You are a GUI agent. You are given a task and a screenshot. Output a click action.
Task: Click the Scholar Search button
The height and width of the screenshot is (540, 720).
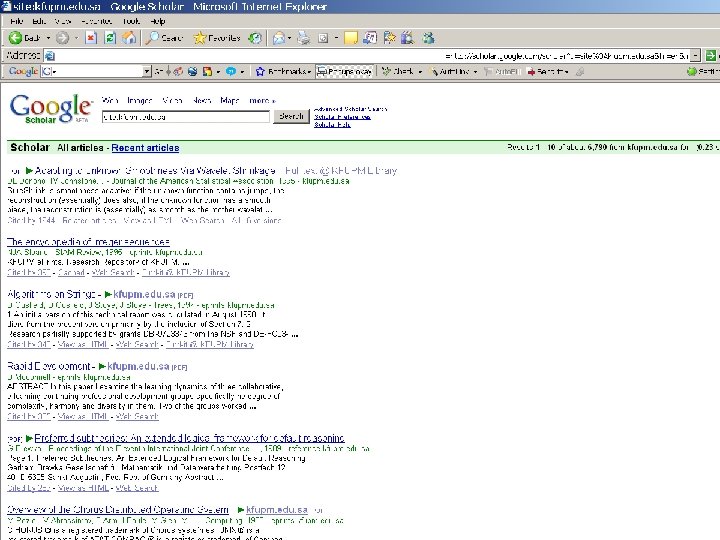pyautogui.click(x=292, y=117)
